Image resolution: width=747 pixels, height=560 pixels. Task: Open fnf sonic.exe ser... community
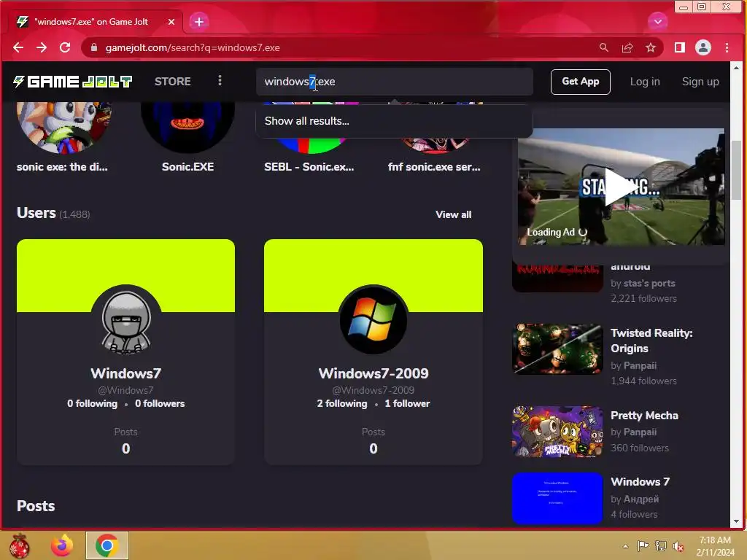tap(434, 167)
